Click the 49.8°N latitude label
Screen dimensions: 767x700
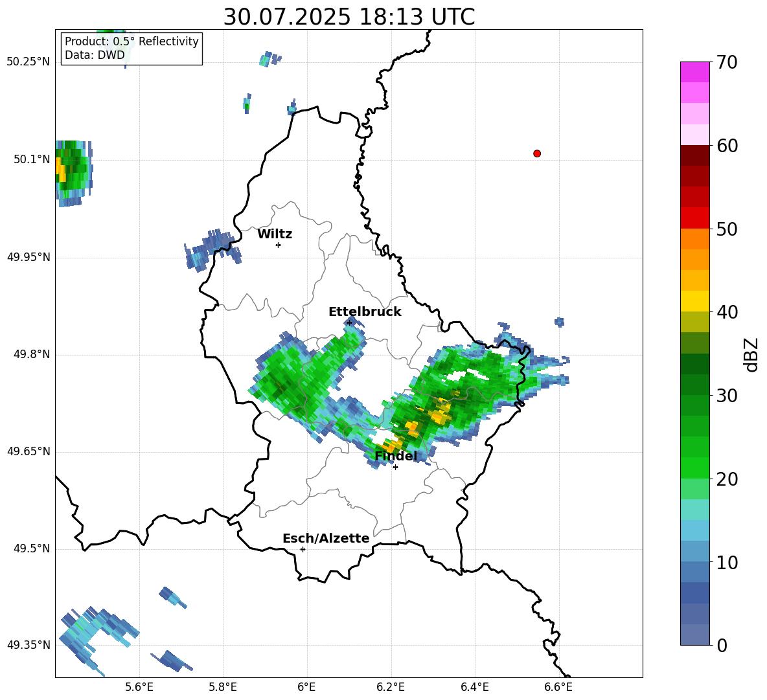tap(32, 354)
